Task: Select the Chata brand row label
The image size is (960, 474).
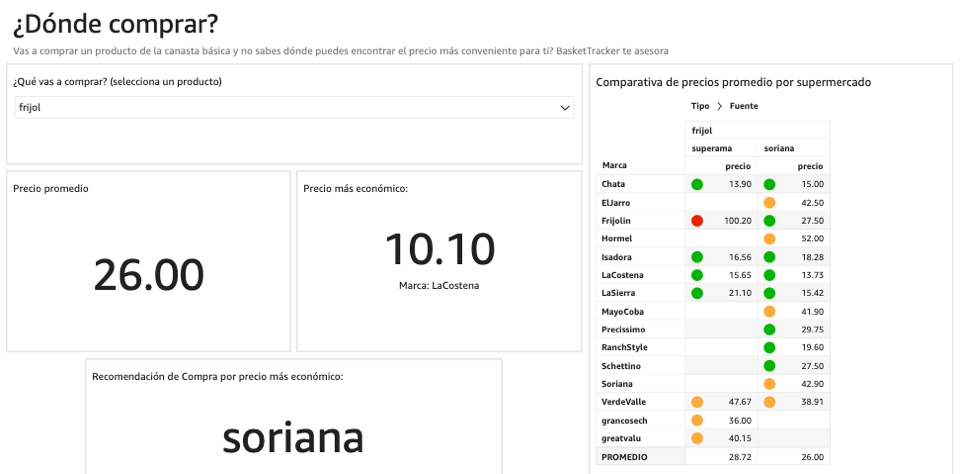Action: (613, 184)
